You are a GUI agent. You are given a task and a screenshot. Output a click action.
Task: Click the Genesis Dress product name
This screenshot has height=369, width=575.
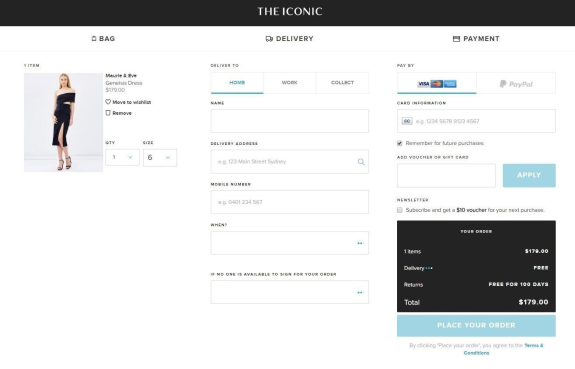tap(124, 83)
